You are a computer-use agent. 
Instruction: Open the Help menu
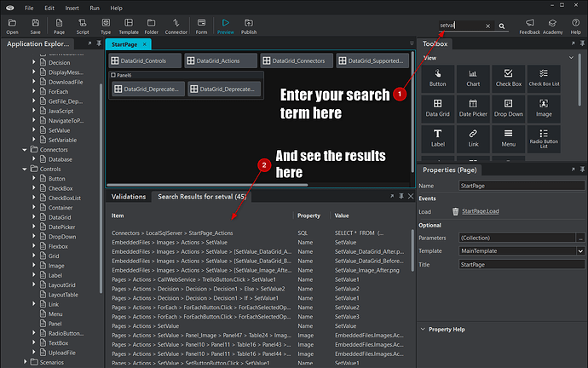coord(116,8)
